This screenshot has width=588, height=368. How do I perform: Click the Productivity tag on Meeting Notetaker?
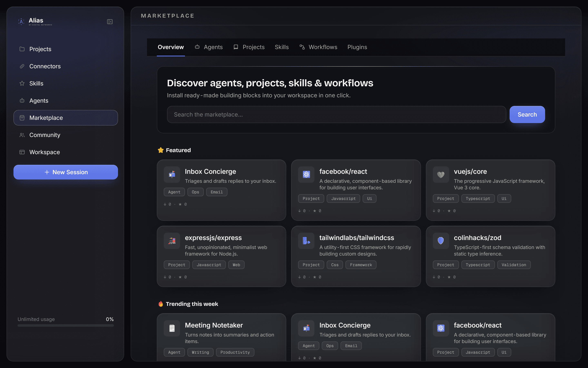235,352
